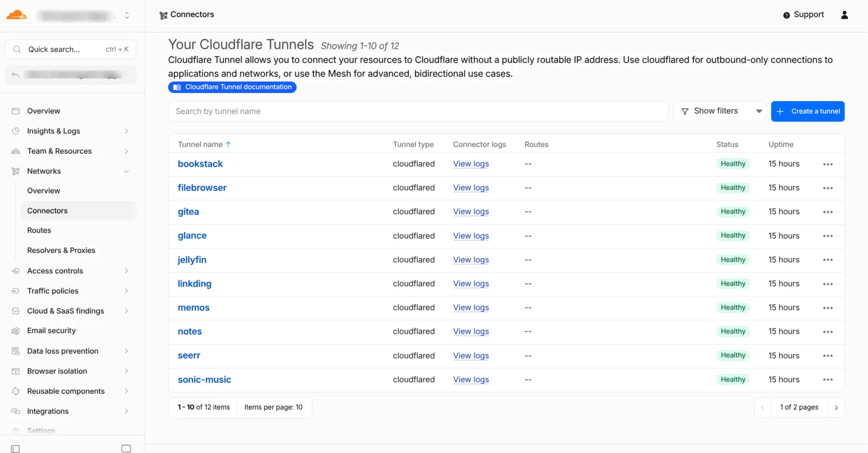Click the Quick search box
This screenshot has width=868, height=453.
coord(71,49)
